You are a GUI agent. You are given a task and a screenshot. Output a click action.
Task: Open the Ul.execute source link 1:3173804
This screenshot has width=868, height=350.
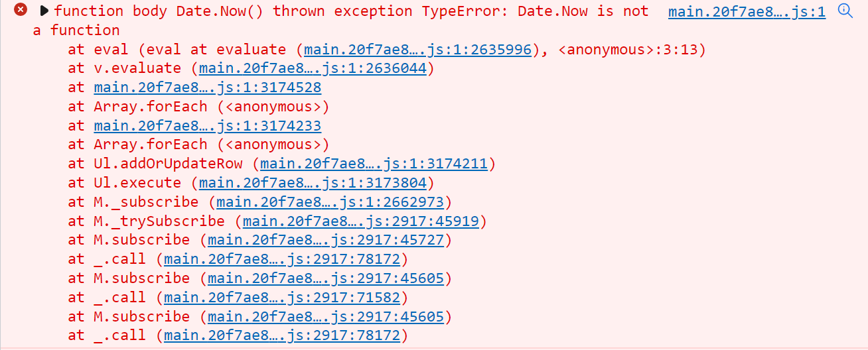(x=313, y=183)
